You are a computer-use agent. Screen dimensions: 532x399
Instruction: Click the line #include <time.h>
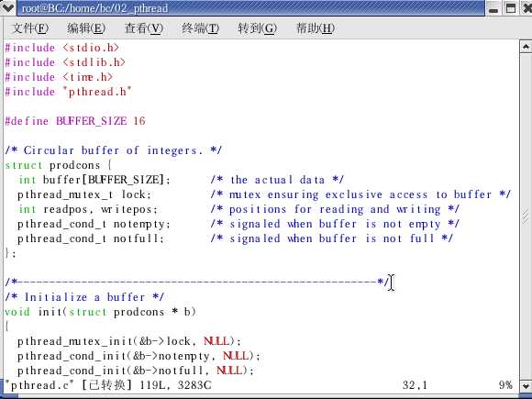click(59, 77)
